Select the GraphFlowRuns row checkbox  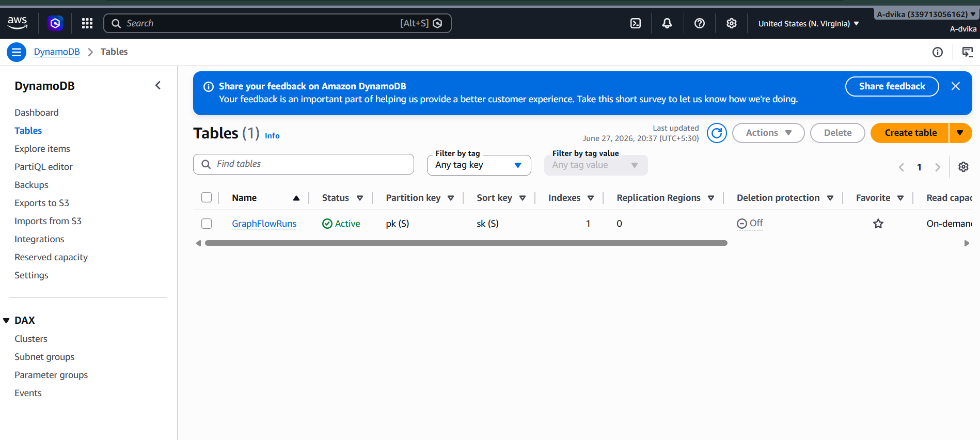[207, 224]
